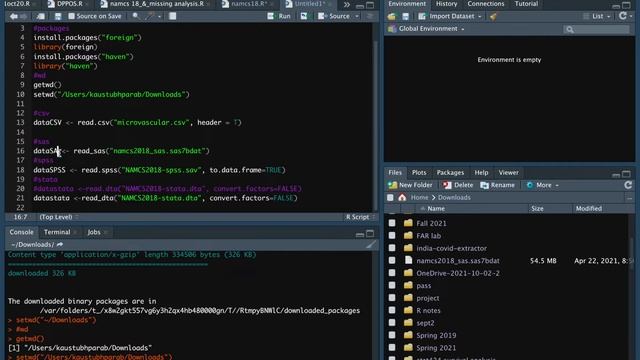
Task: Refresh the Files pane listing
Action: (628, 185)
